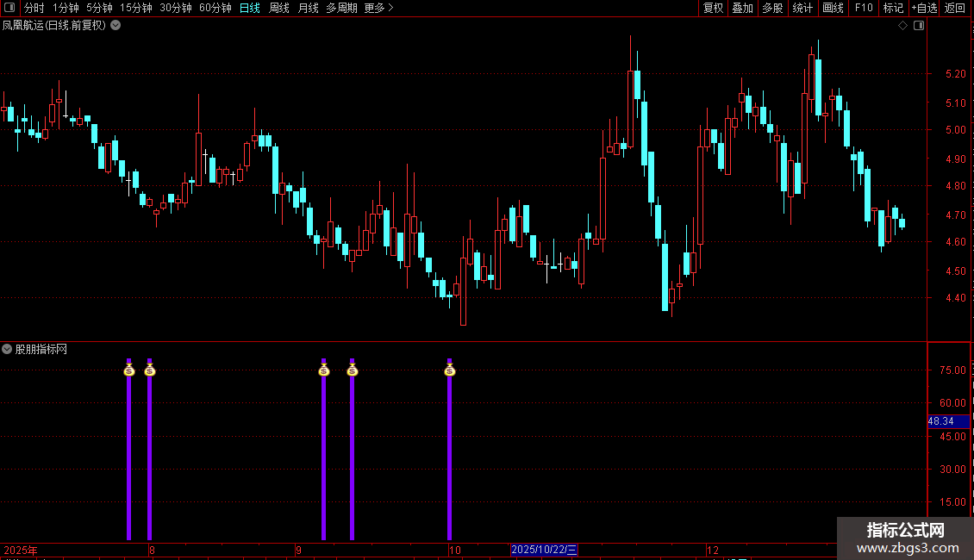
Task: Switch to 日线 daily chart
Action: tap(250, 8)
